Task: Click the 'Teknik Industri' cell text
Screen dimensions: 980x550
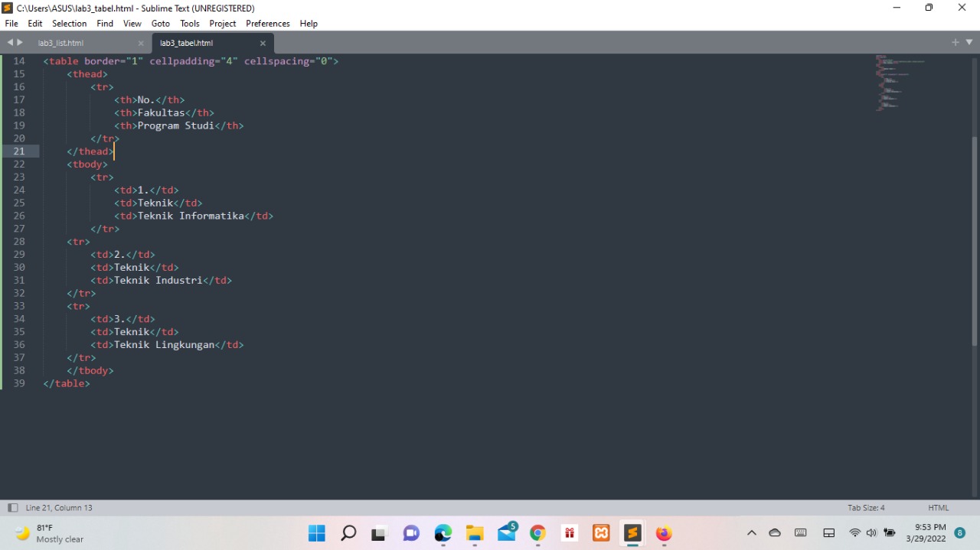Action: click(x=158, y=280)
